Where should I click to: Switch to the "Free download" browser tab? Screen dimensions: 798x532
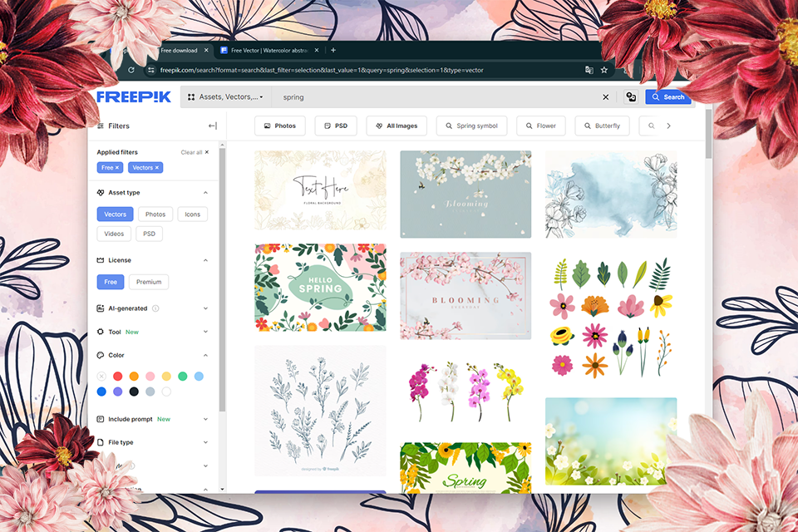point(179,50)
